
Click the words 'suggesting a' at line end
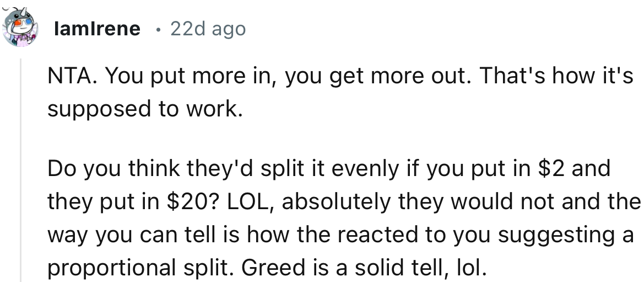[x=566, y=236]
